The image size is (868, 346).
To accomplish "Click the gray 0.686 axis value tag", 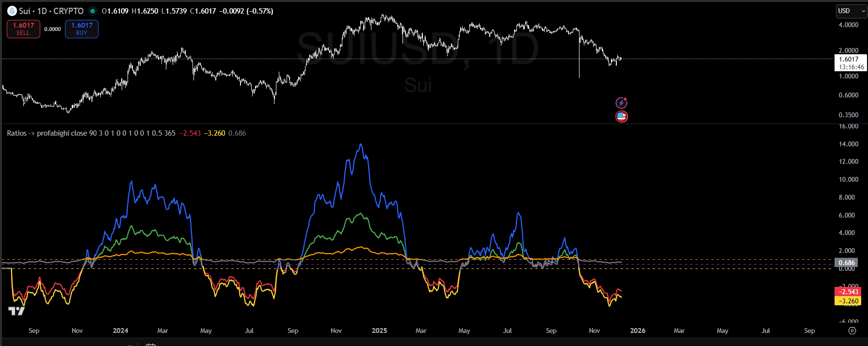I will click(846, 263).
